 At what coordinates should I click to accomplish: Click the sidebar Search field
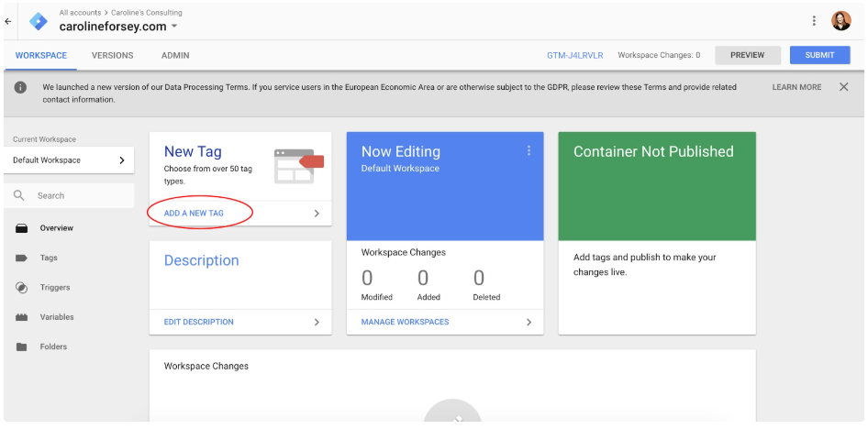(x=69, y=195)
